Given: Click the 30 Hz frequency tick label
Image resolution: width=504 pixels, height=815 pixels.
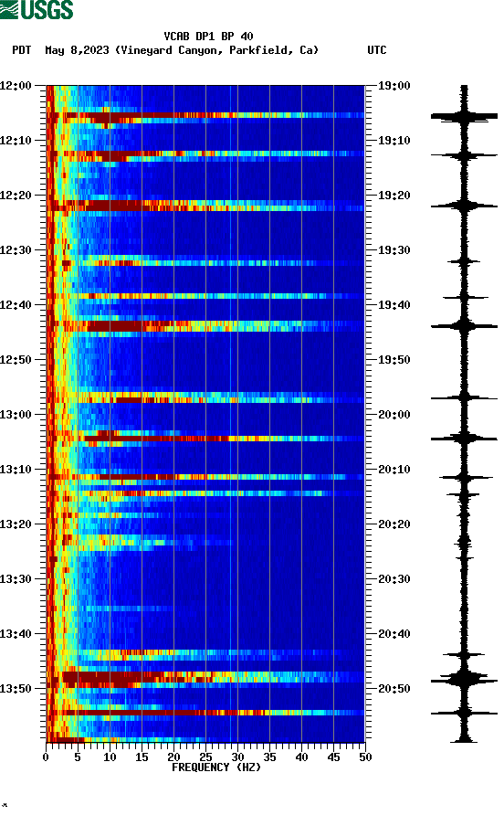Looking at the screenshot, I should click(238, 757).
